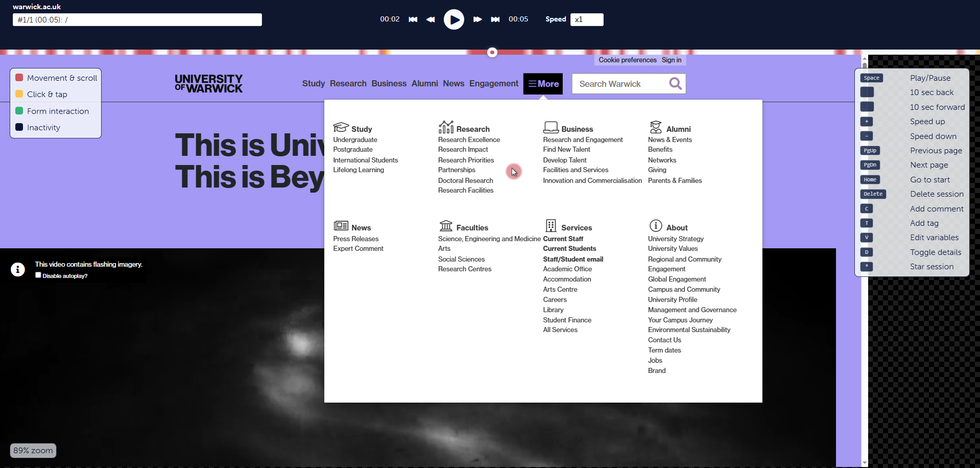Image resolution: width=980 pixels, height=468 pixels.
Task: Click the magnifier search icon
Action: [x=675, y=84]
